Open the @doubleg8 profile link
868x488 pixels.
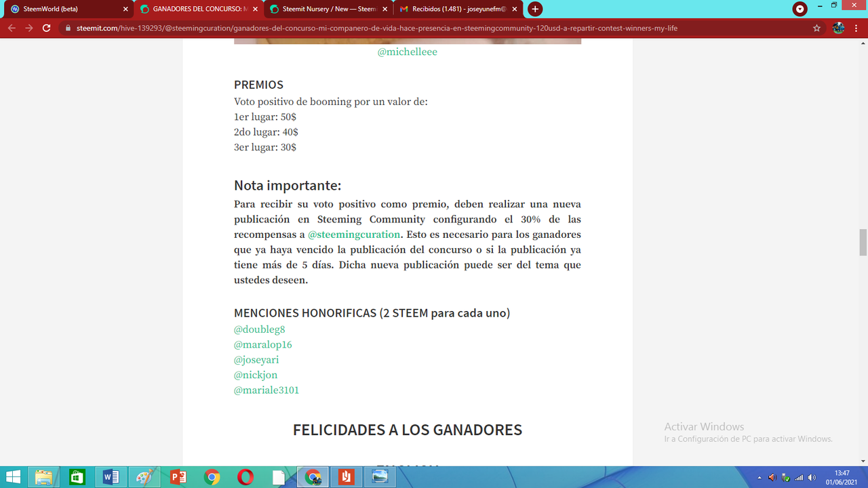260,329
